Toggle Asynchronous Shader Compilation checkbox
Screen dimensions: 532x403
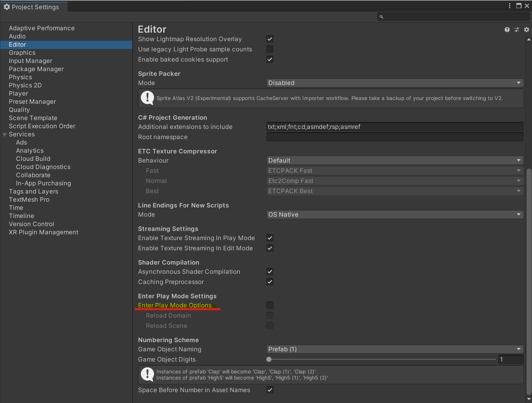270,272
